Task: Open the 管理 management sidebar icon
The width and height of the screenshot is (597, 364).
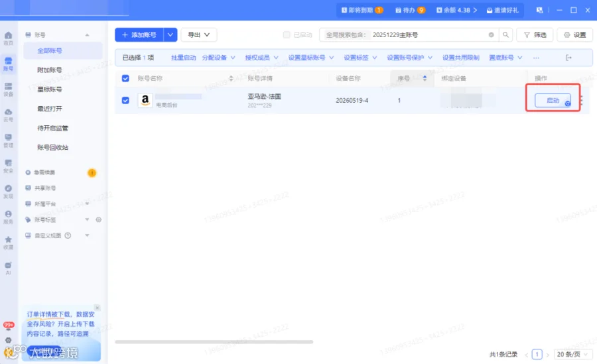Action: point(9,140)
